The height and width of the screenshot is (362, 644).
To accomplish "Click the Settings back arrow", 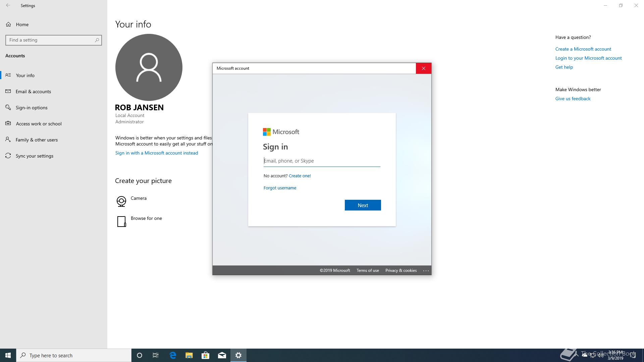I will [8, 5].
